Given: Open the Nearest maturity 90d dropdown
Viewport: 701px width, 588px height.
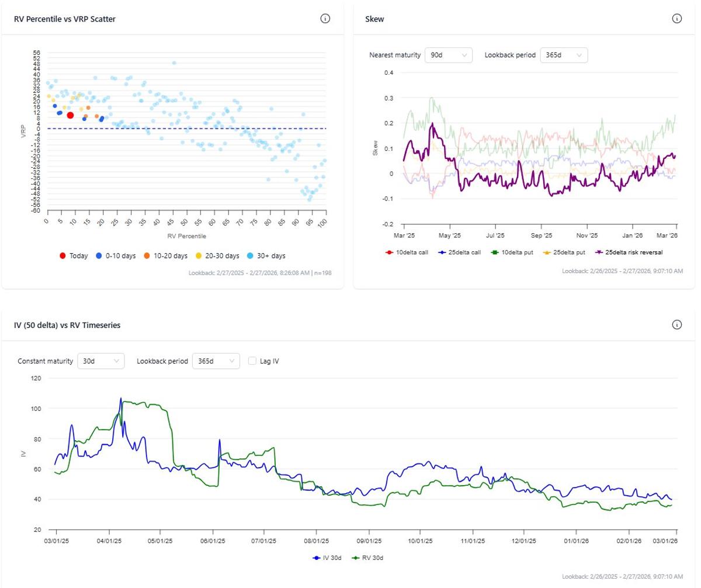Looking at the screenshot, I should [447, 55].
